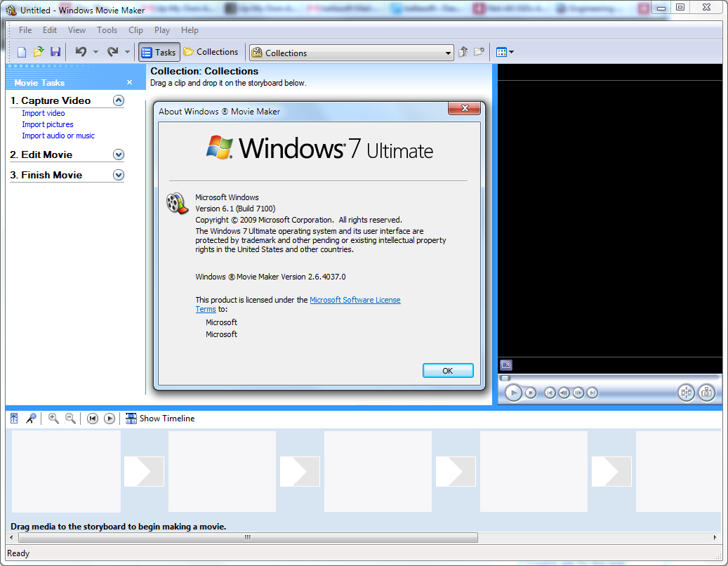Image resolution: width=728 pixels, height=566 pixels.
Task: Select the second storyboard transition cell
Action: coord(300,471)
